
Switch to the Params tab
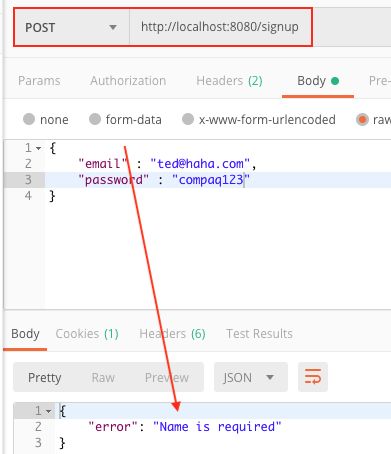(39, 81)
